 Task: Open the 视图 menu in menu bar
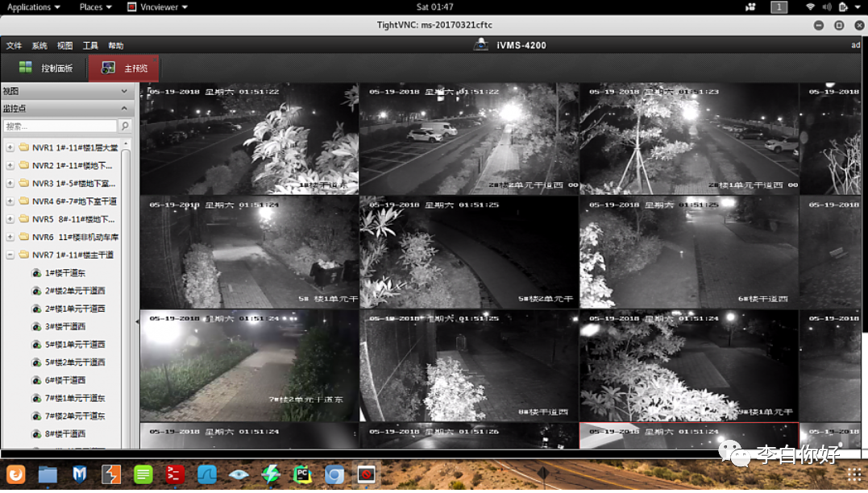point(64,45)
